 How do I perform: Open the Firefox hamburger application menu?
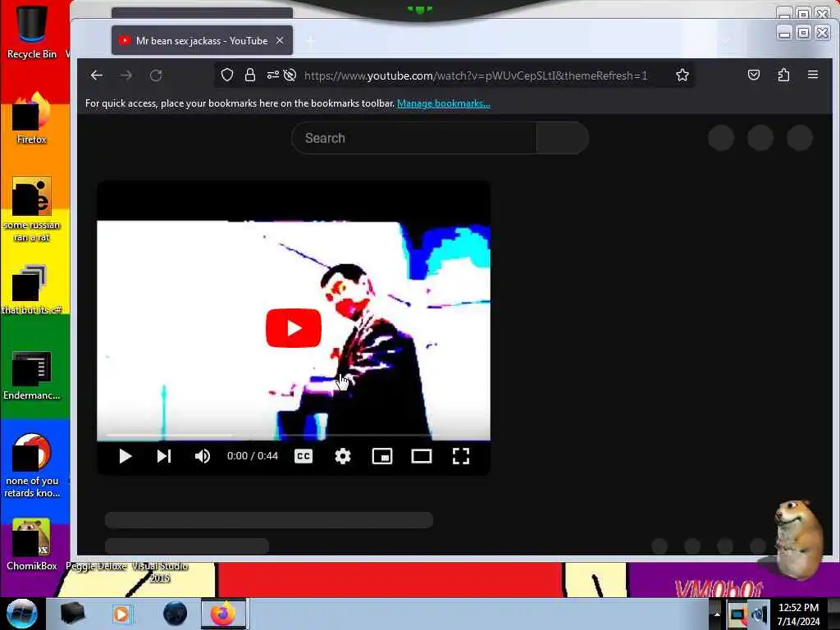tap(813, 75)
